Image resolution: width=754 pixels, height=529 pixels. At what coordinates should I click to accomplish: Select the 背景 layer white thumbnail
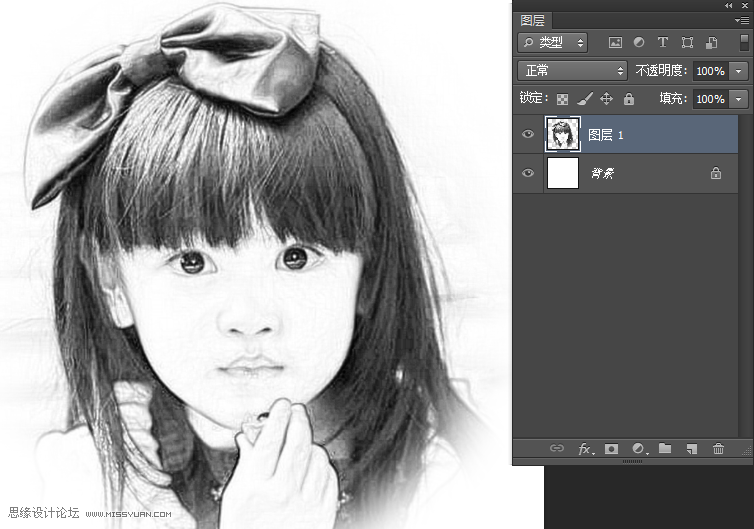click(563, 173)
